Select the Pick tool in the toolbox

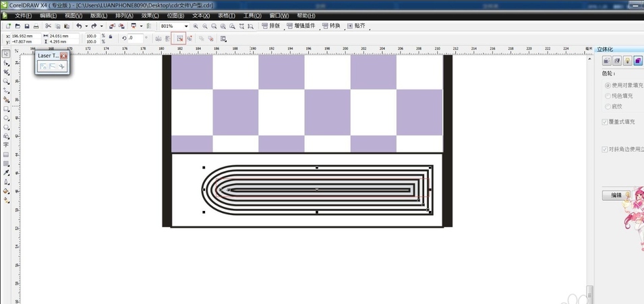[6, 53]
